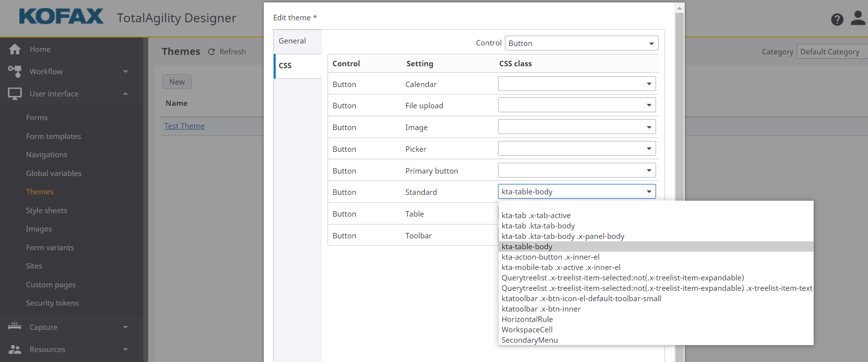Switch to the General tab
Image resolution: width=868 pixels, height=362 pixels.
(x=292, y=41)
